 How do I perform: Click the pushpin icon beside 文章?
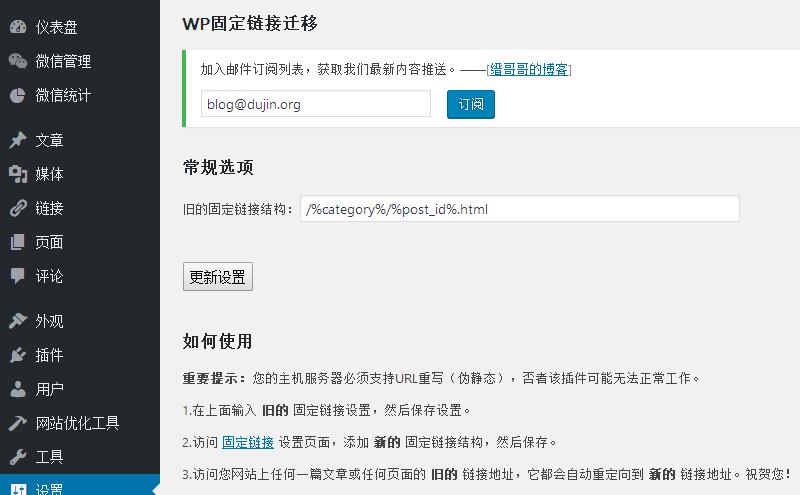[18, 140]
